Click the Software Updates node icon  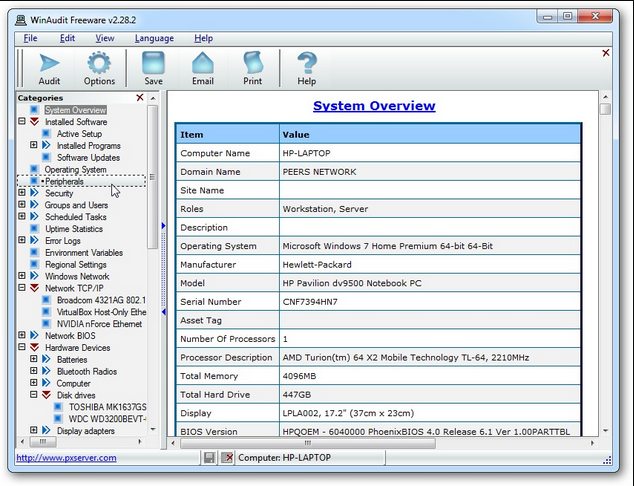point(46,157)
